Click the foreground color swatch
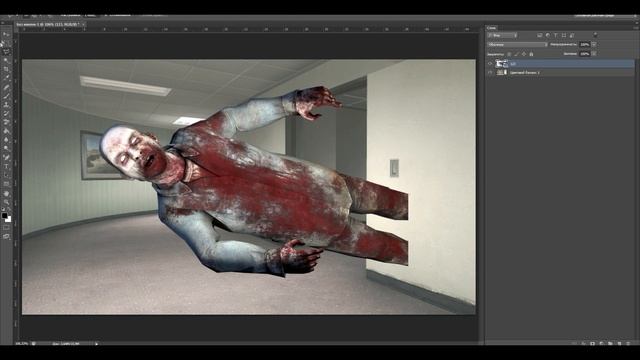The image size is (640, 360). pos(4,216)
